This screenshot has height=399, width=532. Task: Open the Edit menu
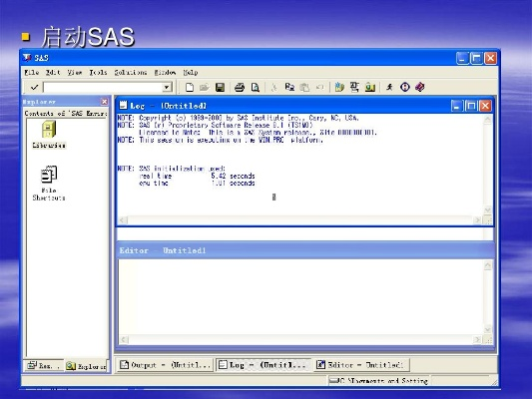(x=53, y=72)
